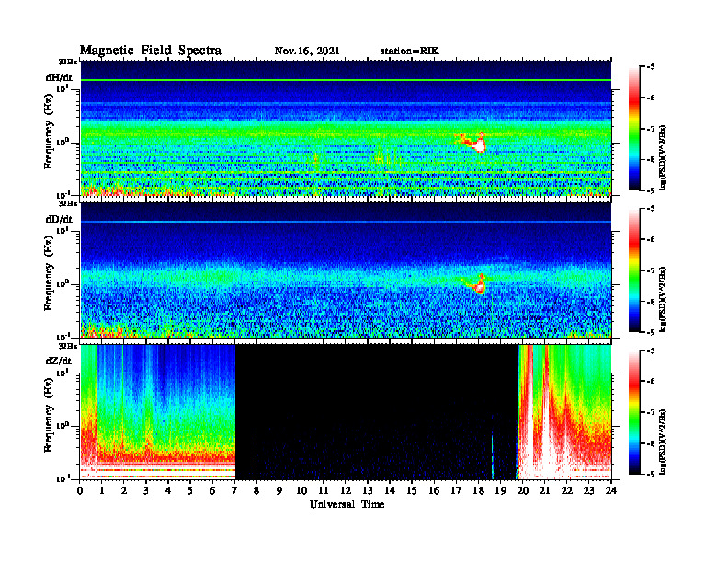Click the dH/dt panel color bar

[x=634, y=128]
